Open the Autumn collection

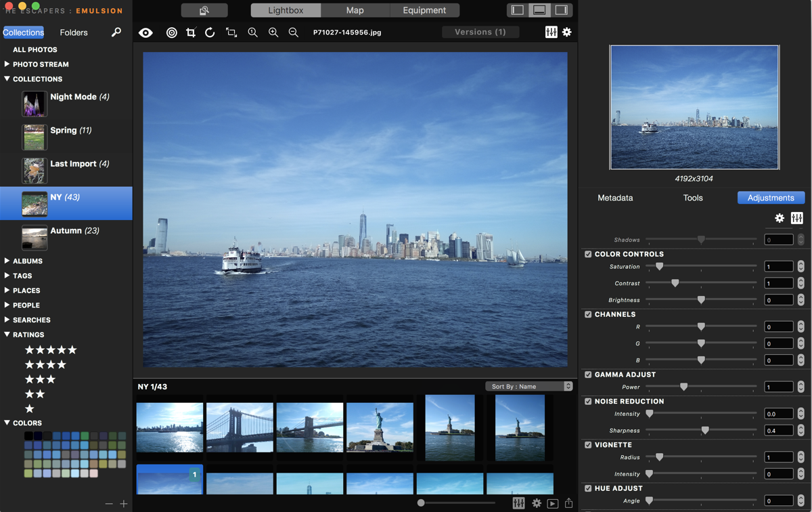coord(66,237)
